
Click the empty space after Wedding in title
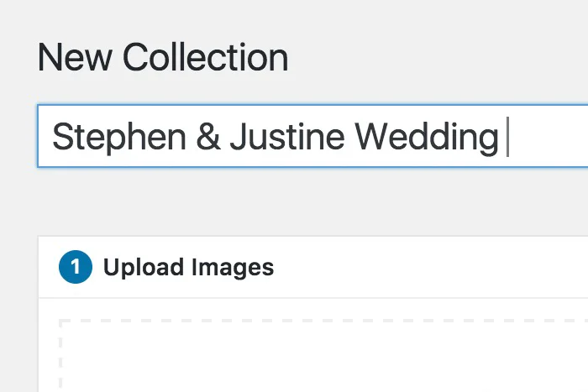tap(548, 137)
